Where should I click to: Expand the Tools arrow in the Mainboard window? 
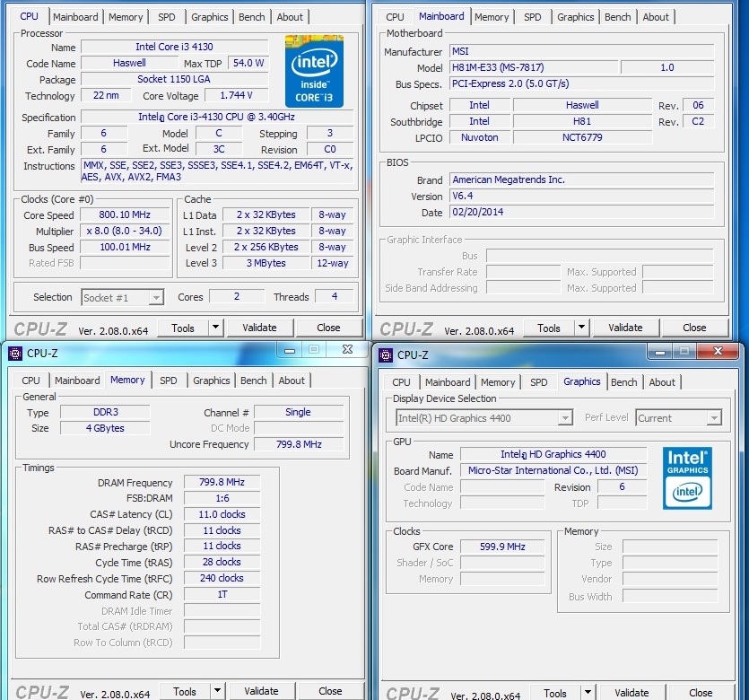tap(581, 328)
